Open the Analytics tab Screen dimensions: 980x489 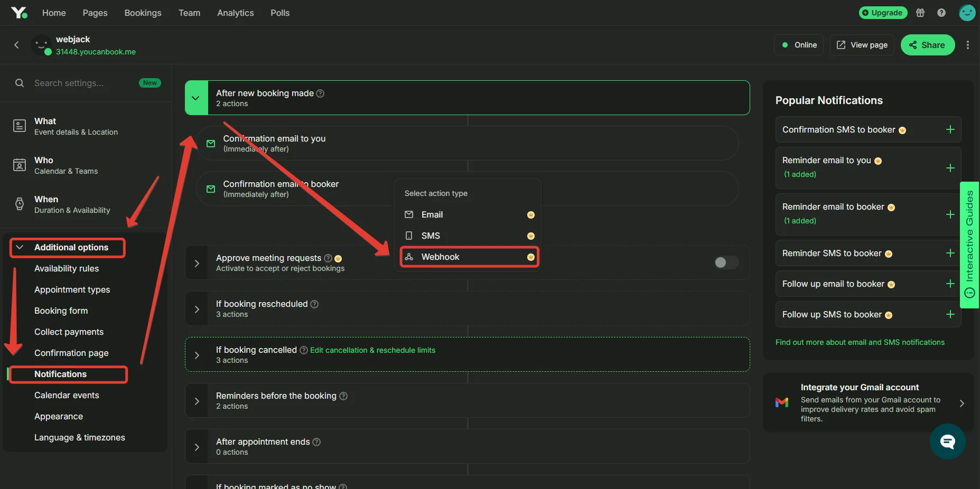click(x=235, y=13)
